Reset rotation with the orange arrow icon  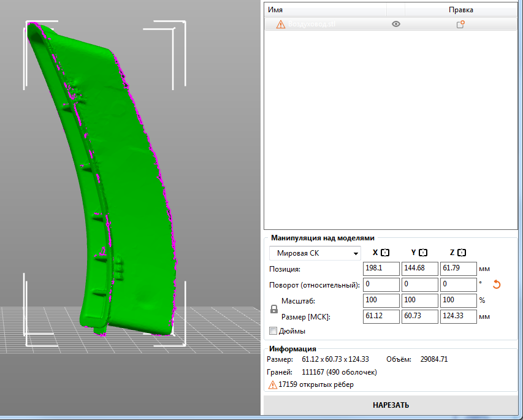coord(497,284)
